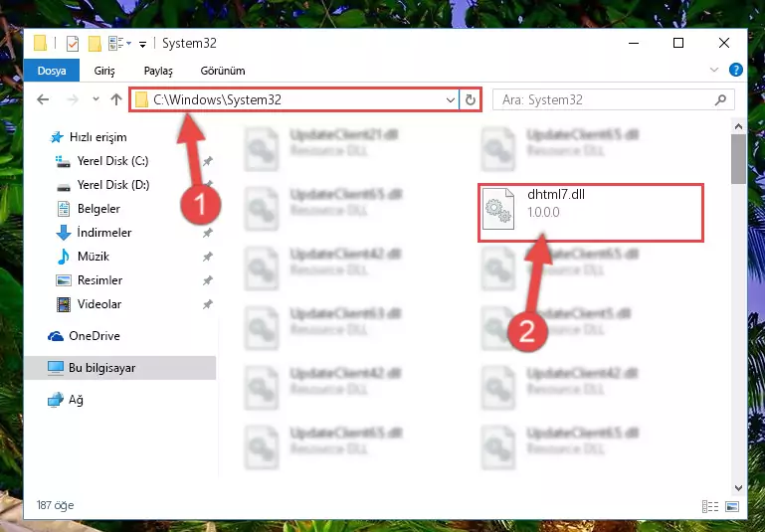Click the scrollbar down arrow
This screenshot has width=765, height=532.
739,487
